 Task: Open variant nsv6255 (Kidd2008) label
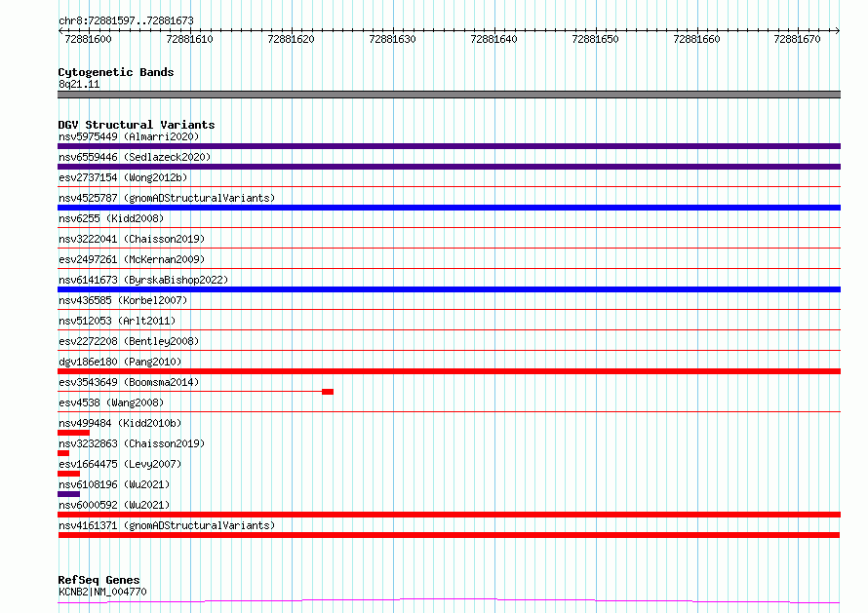click(x=111, y=218)
